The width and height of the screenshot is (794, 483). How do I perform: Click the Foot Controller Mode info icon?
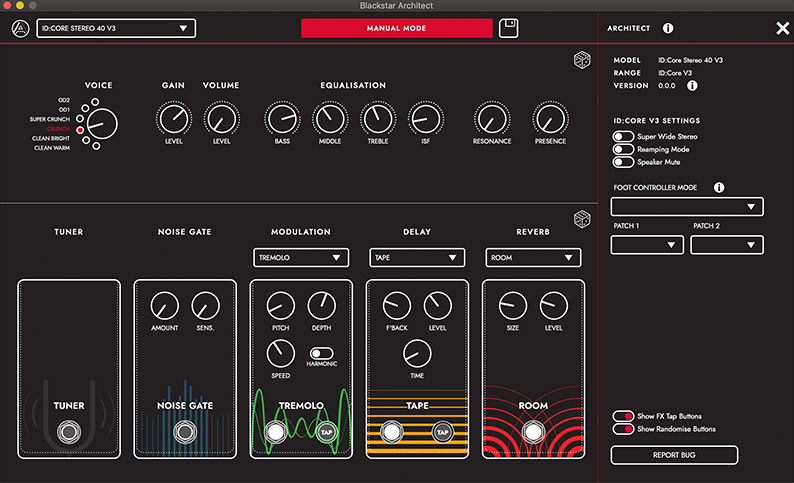[x=718, y=187]
